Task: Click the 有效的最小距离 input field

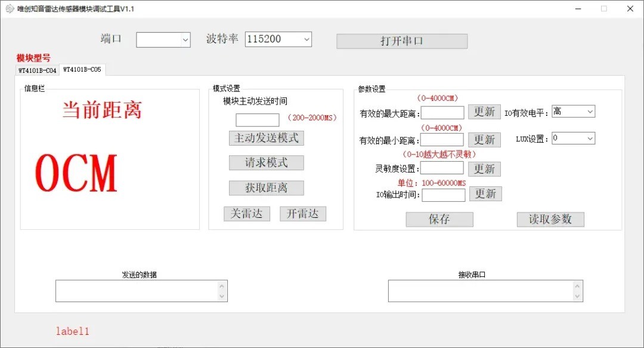Action: tap(442, 140)
